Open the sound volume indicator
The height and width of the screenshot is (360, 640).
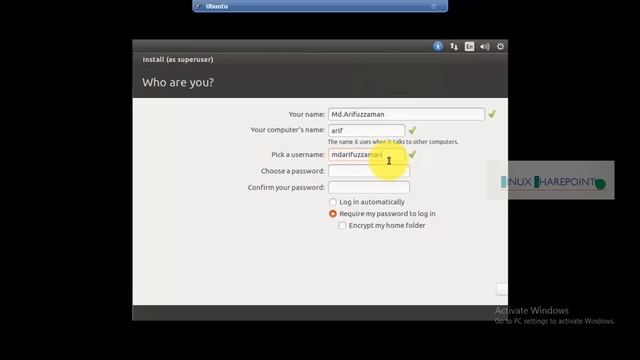[485, 47]
